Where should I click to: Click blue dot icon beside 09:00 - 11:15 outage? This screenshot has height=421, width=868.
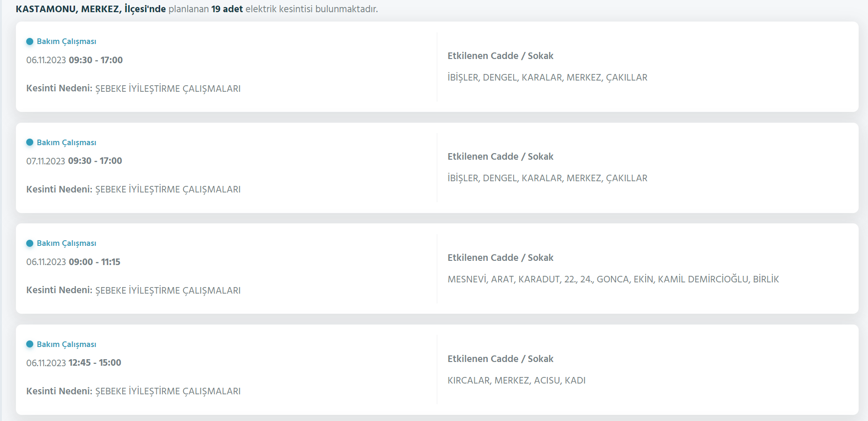pos(29,243)
